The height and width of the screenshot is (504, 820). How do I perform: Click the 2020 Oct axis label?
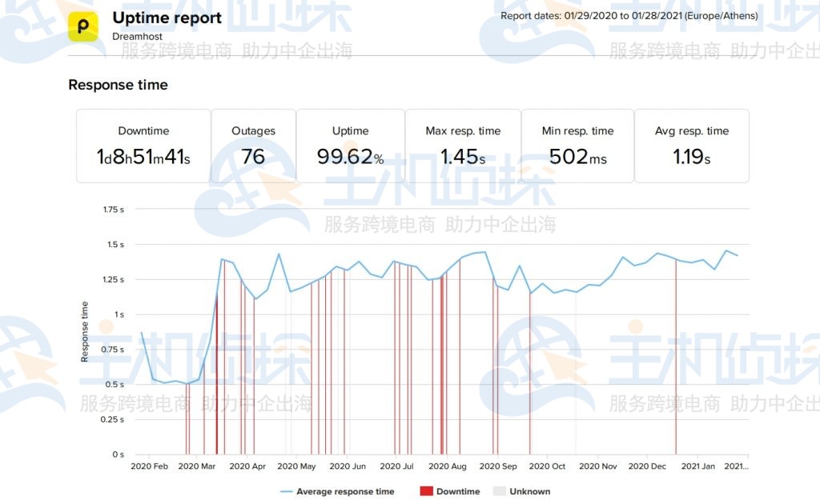pos(547,466)
